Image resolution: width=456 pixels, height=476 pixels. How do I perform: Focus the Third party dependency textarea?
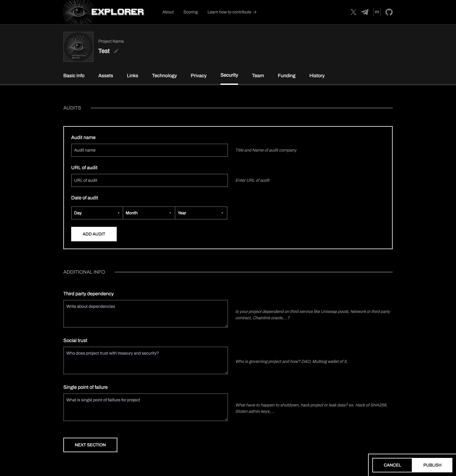(x=146, y=314)
